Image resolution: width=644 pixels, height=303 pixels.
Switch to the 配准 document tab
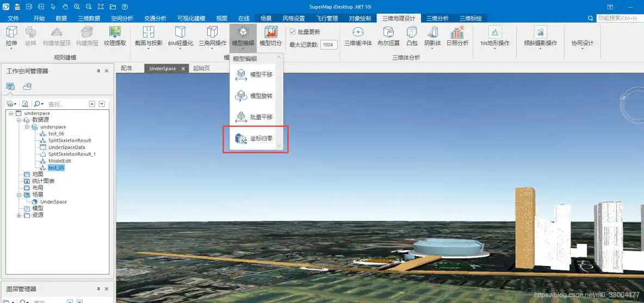coord(127,69)
